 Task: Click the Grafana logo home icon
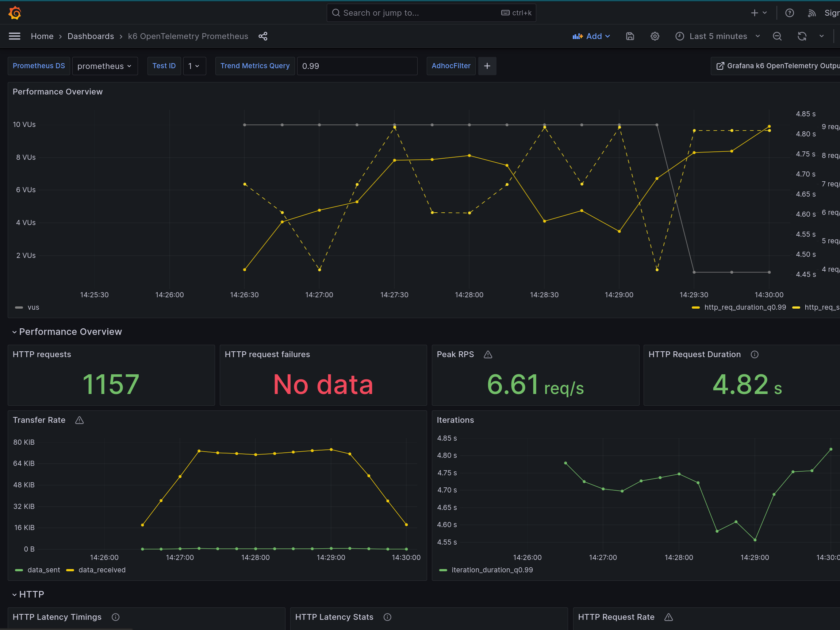coord(15,13)
